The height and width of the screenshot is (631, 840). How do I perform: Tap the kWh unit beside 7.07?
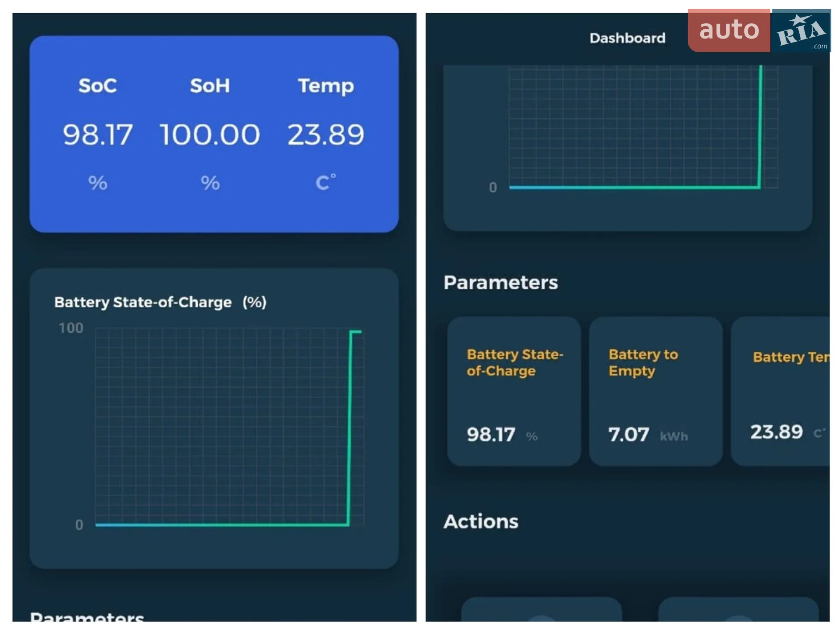tap(673, 436)
